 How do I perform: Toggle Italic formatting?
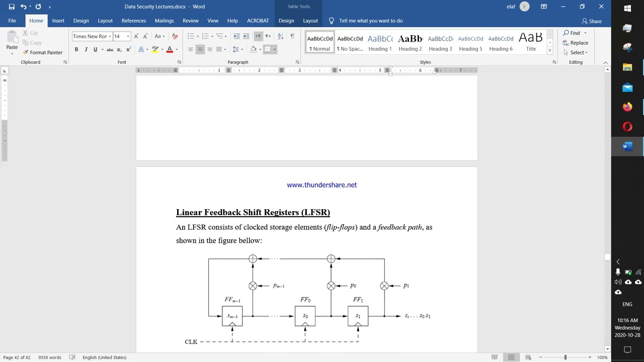click(x=86, y=49)
